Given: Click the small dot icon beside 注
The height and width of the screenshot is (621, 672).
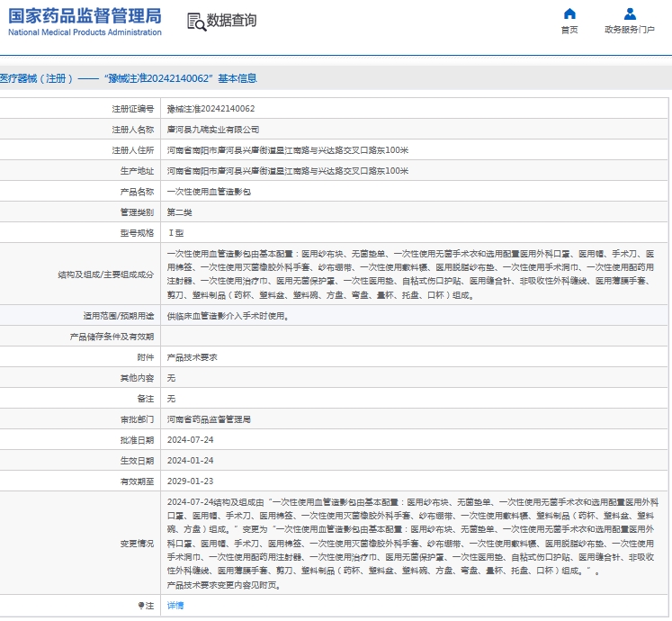Looking at the screenshot, I should pos(140,605).
